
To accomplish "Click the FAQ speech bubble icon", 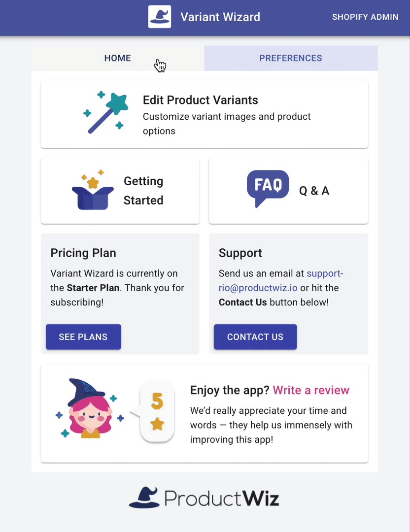I will point(268,189).
